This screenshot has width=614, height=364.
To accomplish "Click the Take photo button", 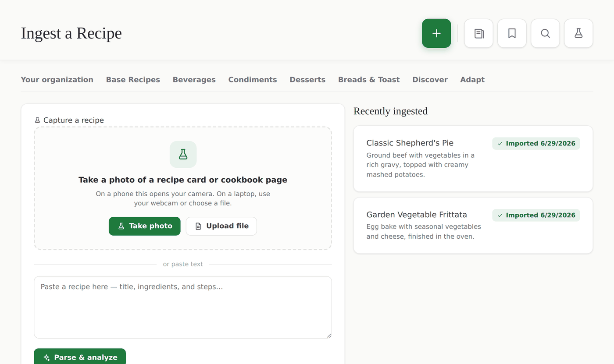I will click(145, 226).
